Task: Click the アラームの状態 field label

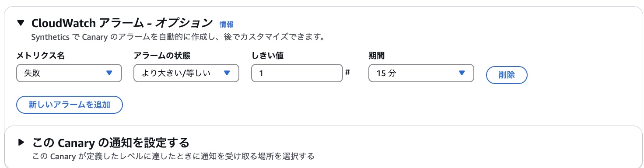Action: (162, 56)
